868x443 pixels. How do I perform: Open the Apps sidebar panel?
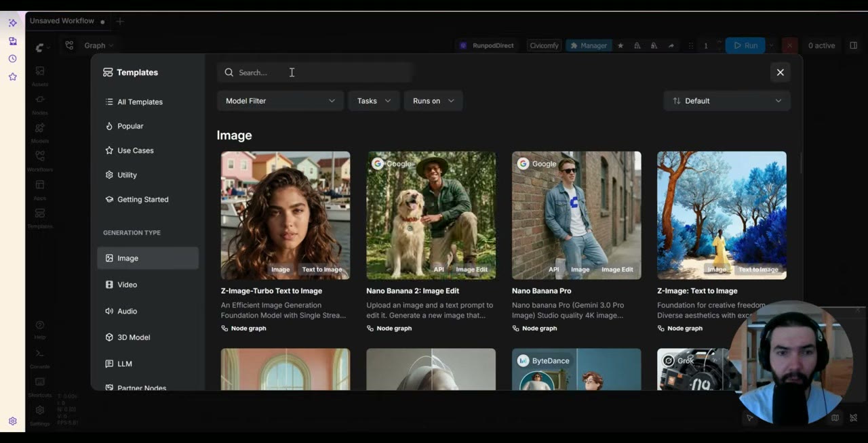pyautogui.click(x=40, y=190)
